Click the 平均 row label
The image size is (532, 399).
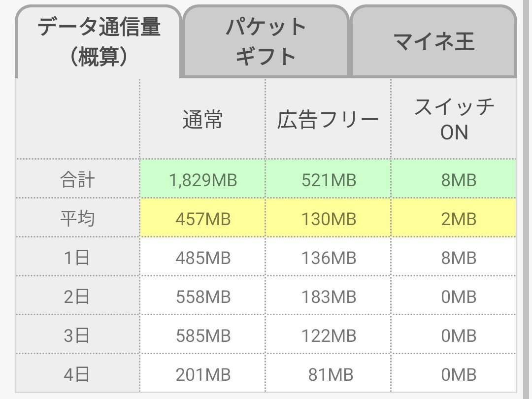click(x=77, y=218)
